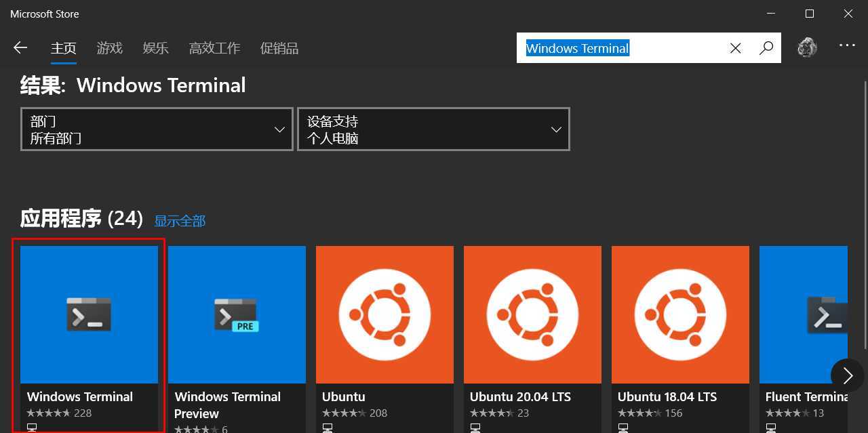Open the Ubuntu 20.04 LTS app tile
Screen dimensions: 868x433
(532, 339)
